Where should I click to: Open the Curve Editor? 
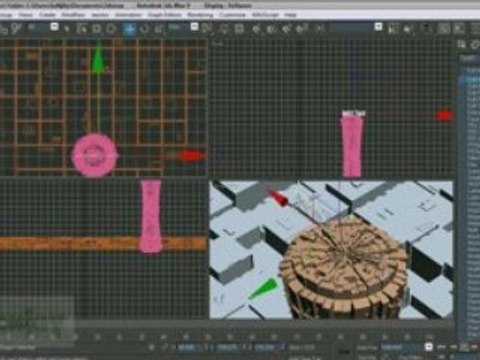(444, 29)
